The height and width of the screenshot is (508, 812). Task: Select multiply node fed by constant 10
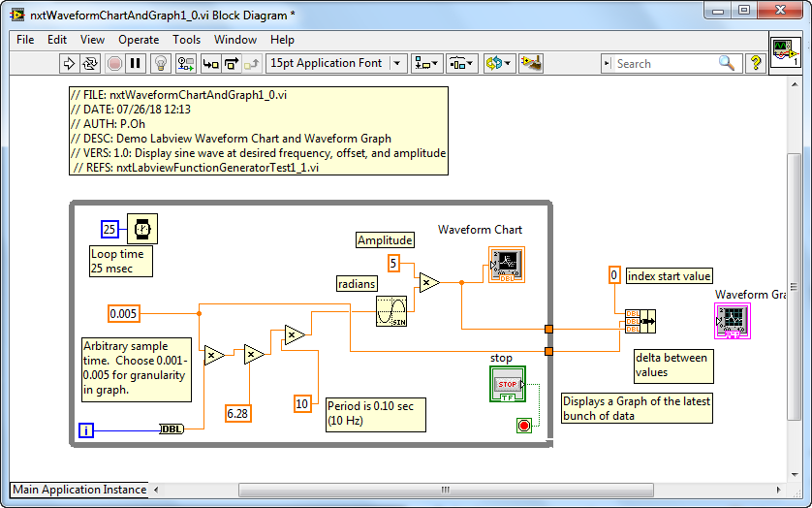click(x=295, y=334)
